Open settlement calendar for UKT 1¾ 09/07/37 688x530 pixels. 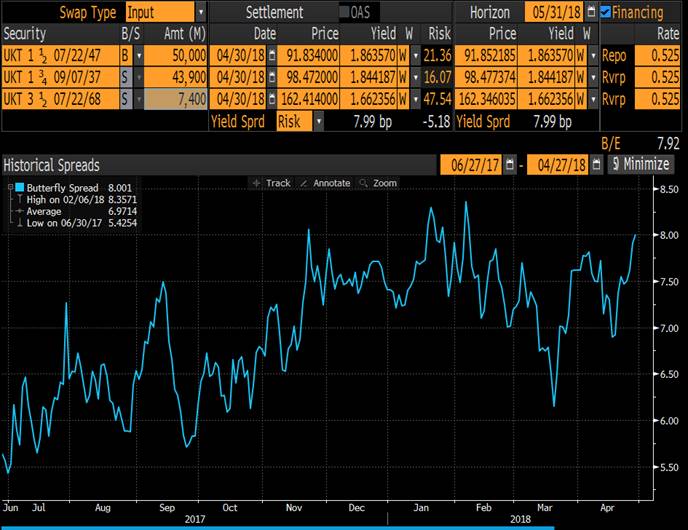tap(272, 77)
